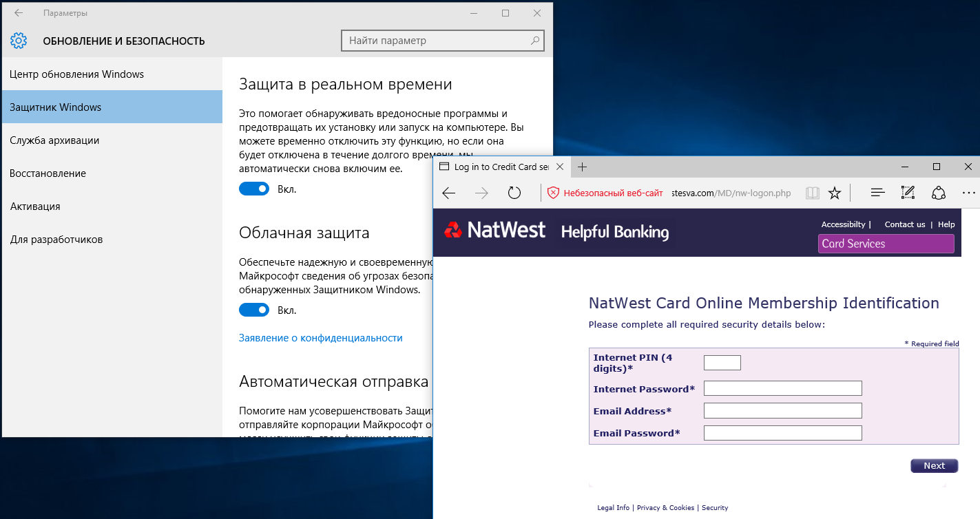
Task: Open a new Edge tab with the plus
Action: click(582, 167)
